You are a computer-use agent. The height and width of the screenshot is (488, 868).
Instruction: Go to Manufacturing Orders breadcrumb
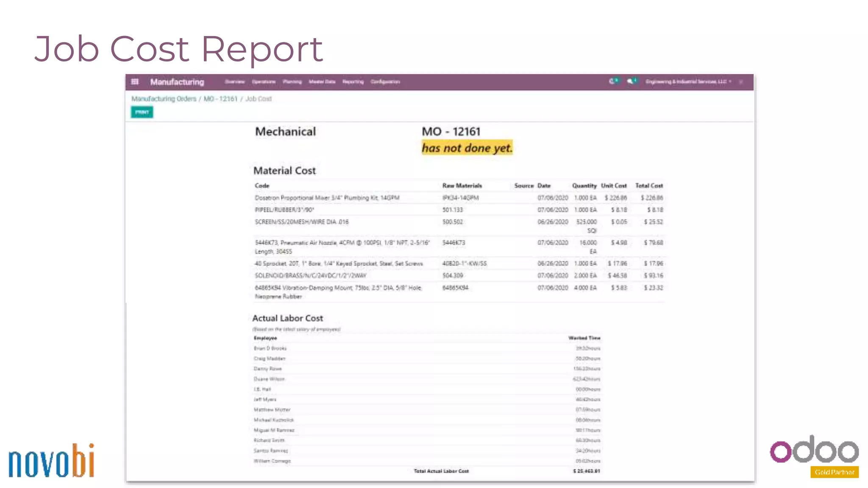[164, 99]
